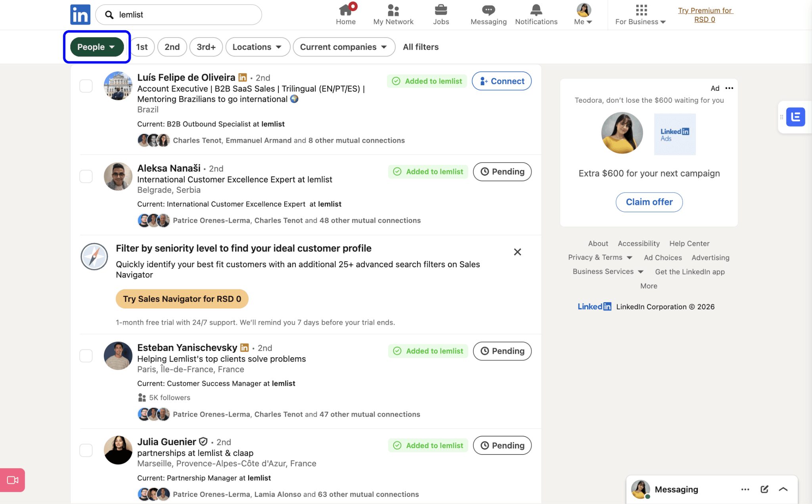Screen dimensions: 812x504
Task: Toggle the 1st connections filter
Action: pos(142,47)
